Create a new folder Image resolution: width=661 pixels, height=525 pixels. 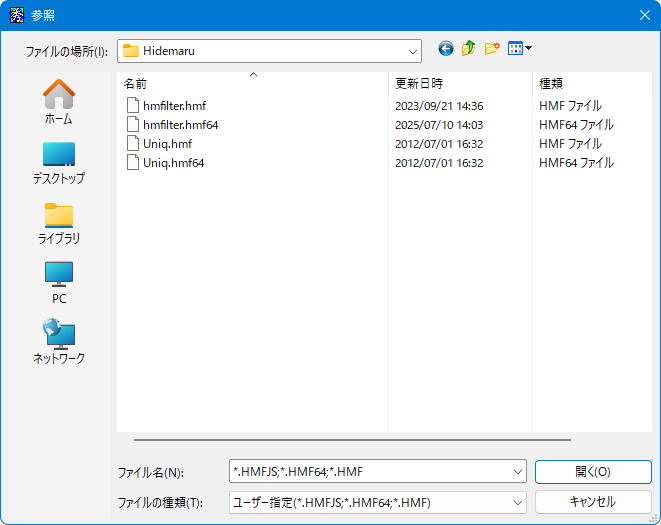point(492,49)
